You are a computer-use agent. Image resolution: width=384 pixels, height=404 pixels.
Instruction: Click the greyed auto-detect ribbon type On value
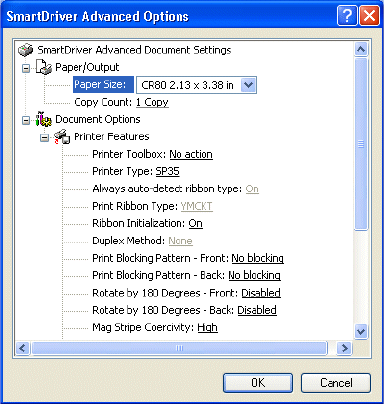[x=252, y=189]
